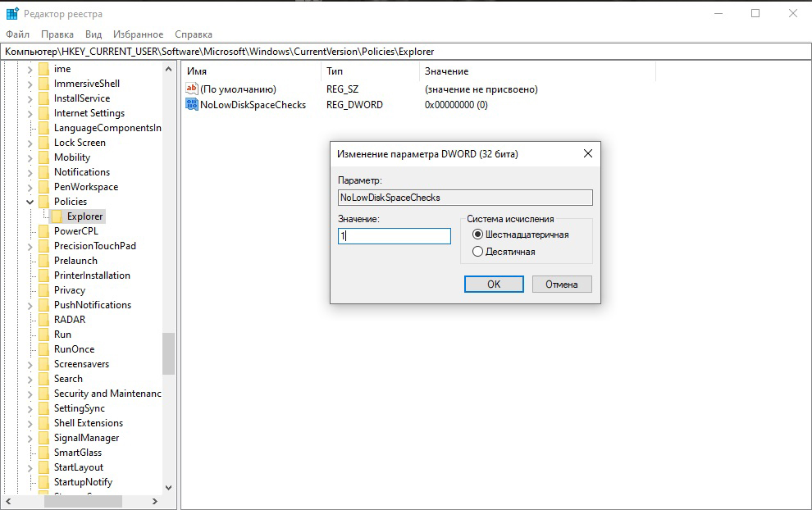Open the Файл menu
The image size is (812, 510).
[x=17, y=34]
